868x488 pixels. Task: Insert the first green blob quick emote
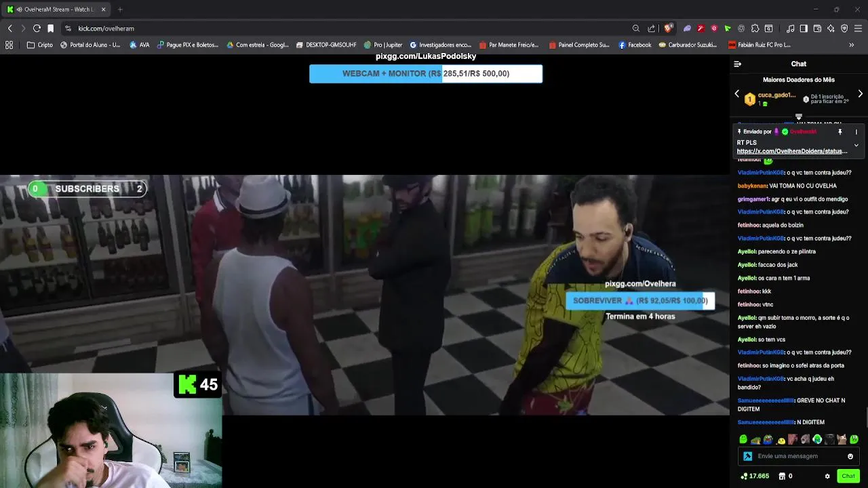[x=743, y=439]
